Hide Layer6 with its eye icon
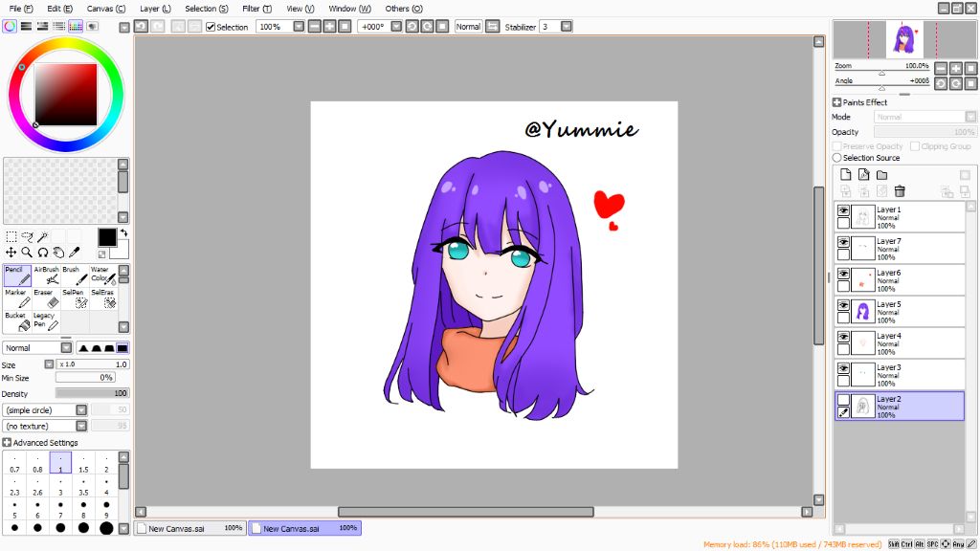980x551 pixels. pos(843,274)
